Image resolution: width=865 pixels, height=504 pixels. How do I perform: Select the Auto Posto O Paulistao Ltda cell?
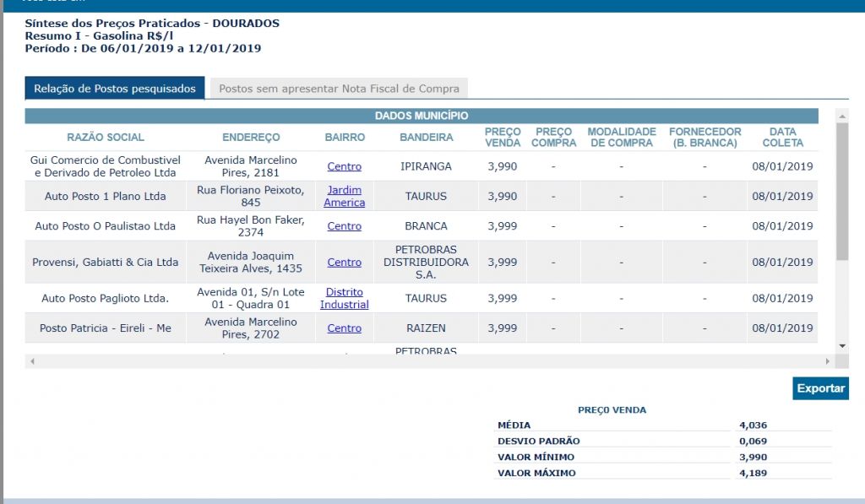[106, 226]
